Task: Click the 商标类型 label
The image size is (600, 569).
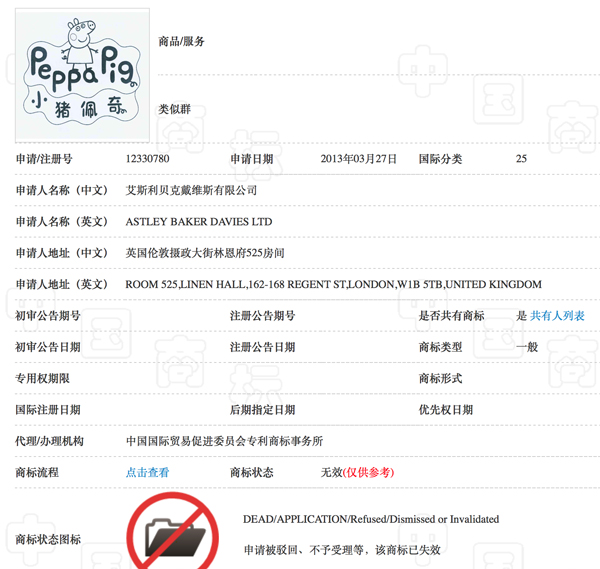Action: point(440,347)
